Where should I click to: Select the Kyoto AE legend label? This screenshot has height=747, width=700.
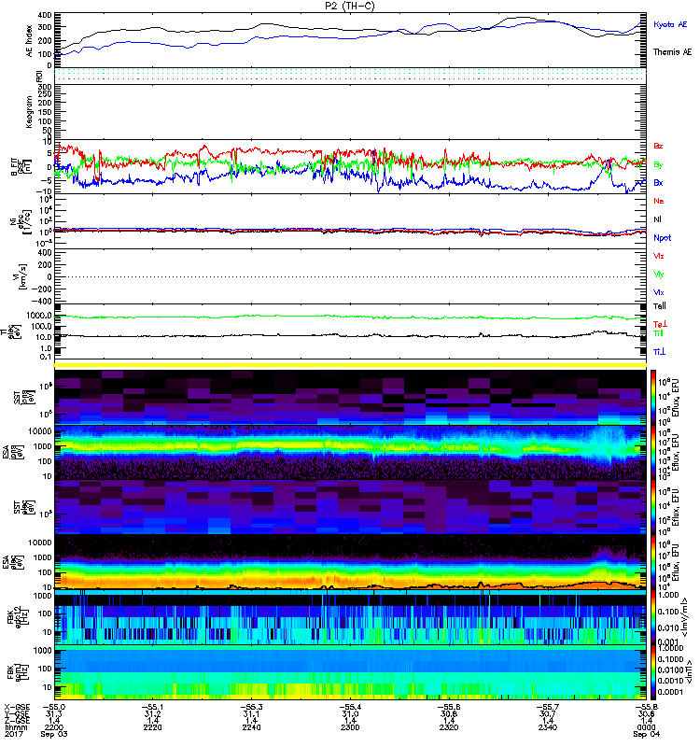[670, 25]
